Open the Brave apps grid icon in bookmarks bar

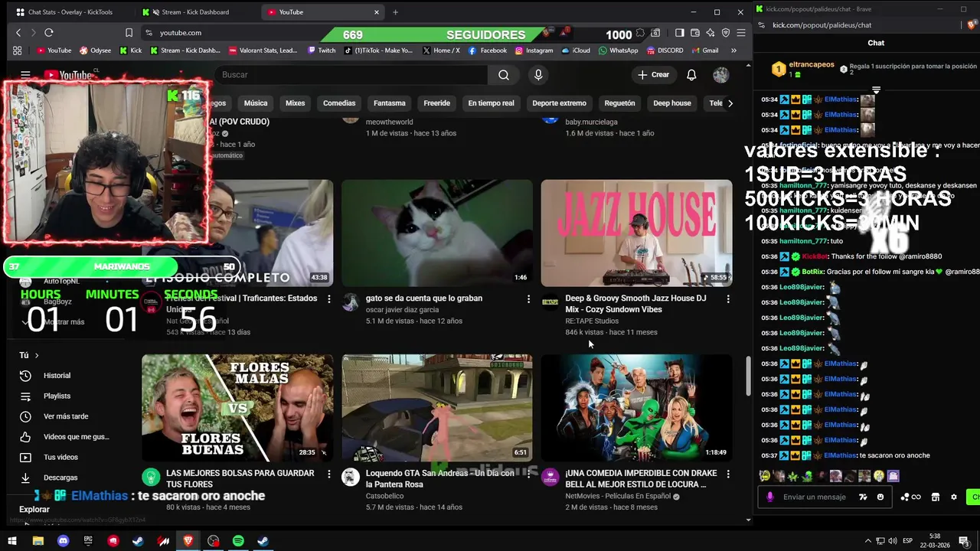(x=17, y=51)
